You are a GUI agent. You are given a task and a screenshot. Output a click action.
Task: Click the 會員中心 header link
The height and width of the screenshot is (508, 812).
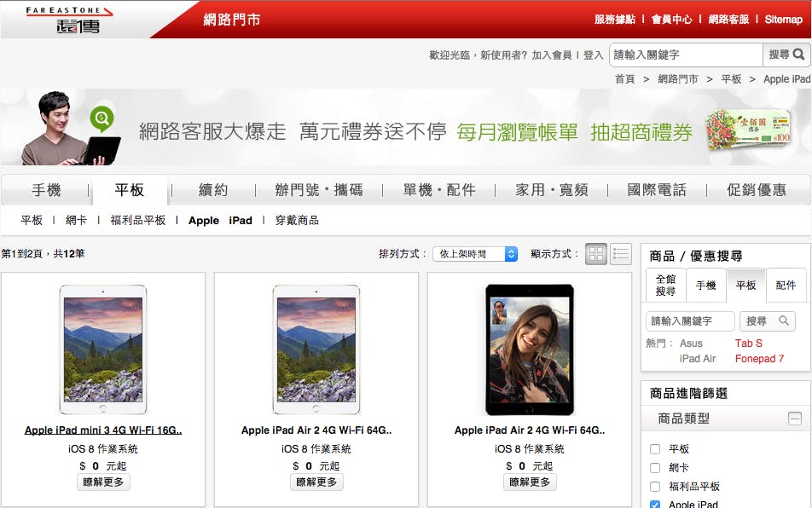point(671,19)
